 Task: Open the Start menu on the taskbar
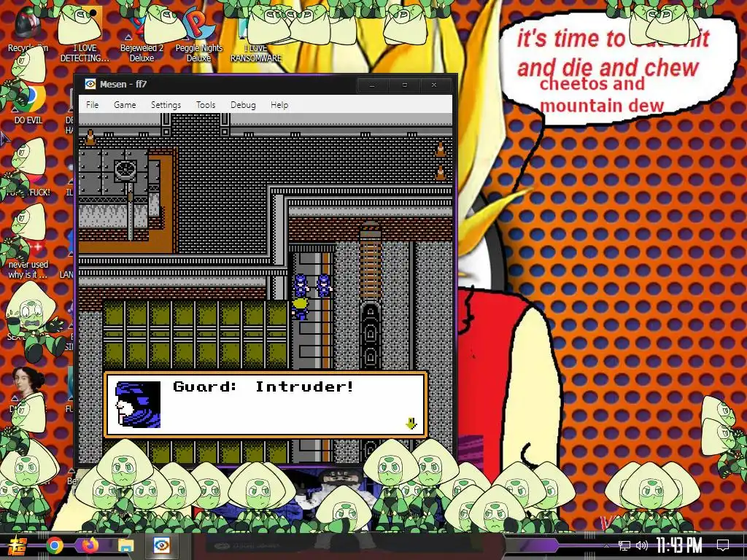pyautogui.click(x=18, y=545)
